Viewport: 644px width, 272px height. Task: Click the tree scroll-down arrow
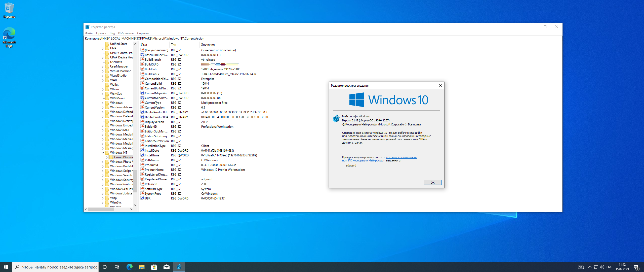click(x=135, y=205)
